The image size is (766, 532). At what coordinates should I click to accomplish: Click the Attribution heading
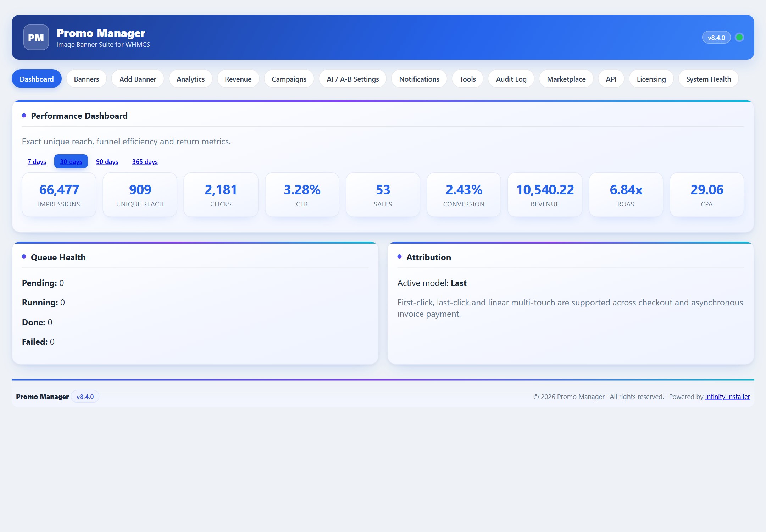click(x=428, y=257)
